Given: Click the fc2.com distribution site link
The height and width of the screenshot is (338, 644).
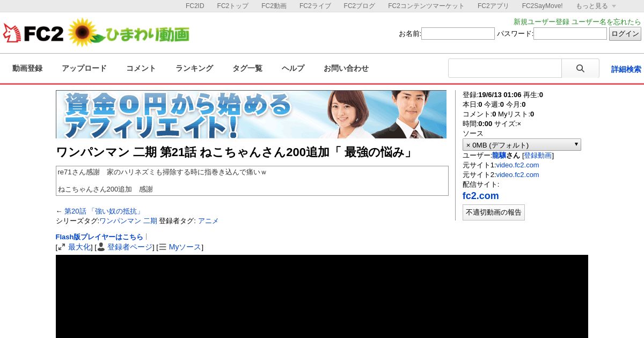Looking at the screenshot, I should [x=481, y=196].
